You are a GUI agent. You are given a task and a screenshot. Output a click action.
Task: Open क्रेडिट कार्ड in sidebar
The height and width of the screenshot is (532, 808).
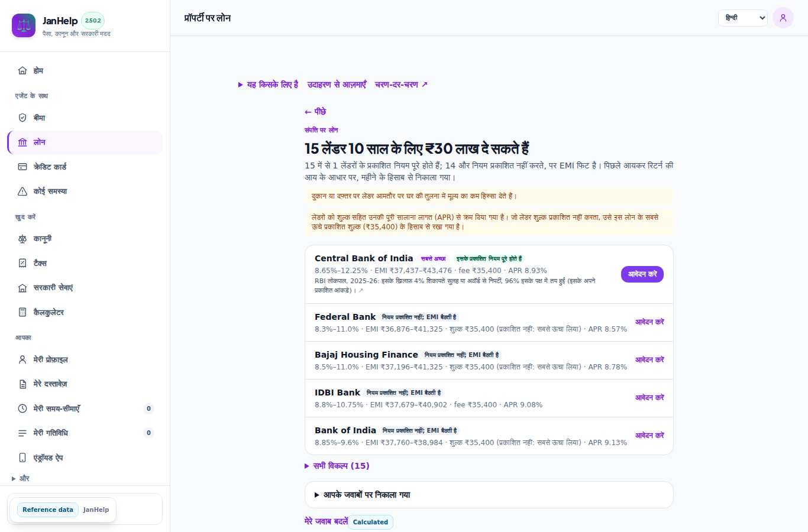coord(85,167)
